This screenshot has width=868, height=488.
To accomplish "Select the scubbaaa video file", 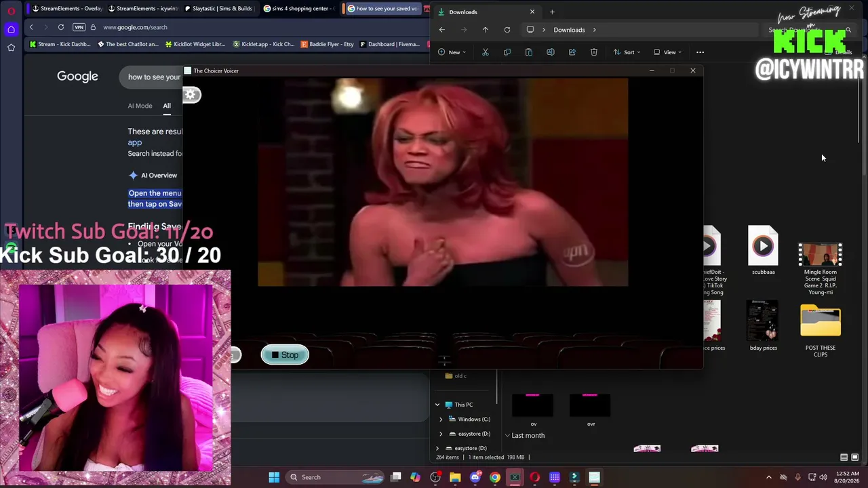I will (763, 251).
